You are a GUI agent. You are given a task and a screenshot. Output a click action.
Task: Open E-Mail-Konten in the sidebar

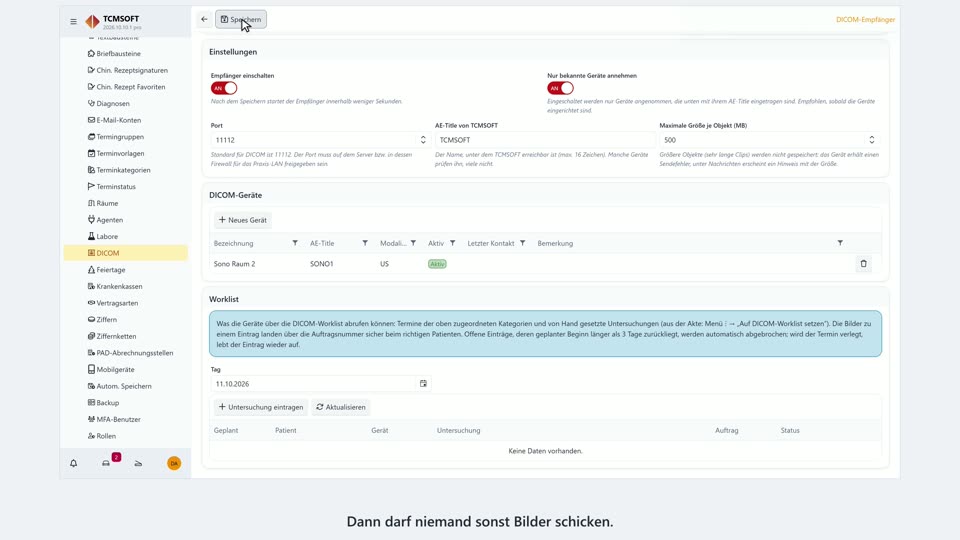point(118,120)
